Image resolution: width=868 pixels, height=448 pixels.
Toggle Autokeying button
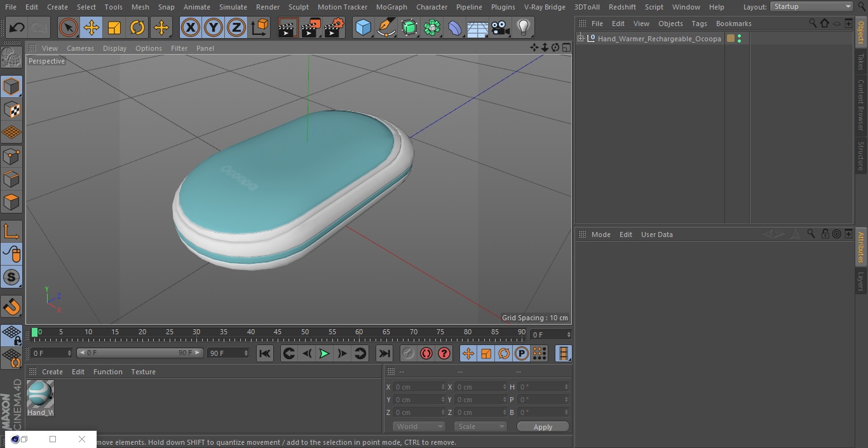tap(426, 353)
